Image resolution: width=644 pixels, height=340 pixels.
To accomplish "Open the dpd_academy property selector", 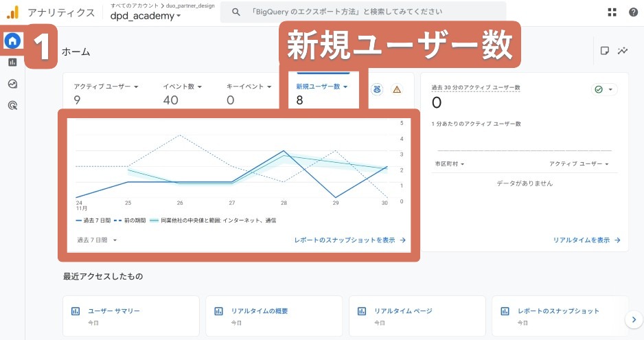I will (x=146, y=16).
